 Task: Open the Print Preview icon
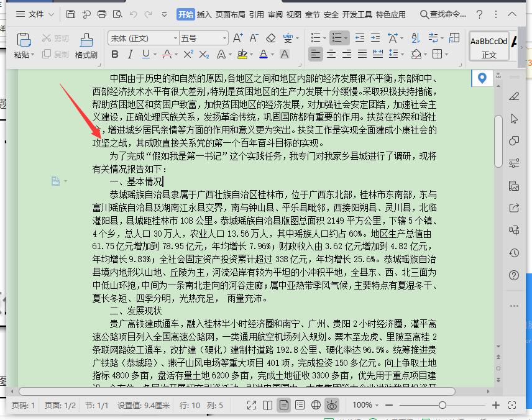tap(117, 14)
